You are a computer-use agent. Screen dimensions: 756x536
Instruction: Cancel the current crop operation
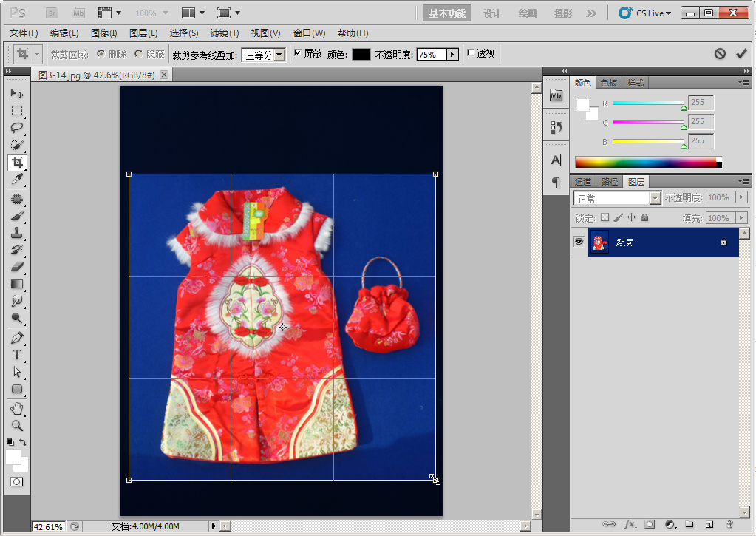pos(720,54)
